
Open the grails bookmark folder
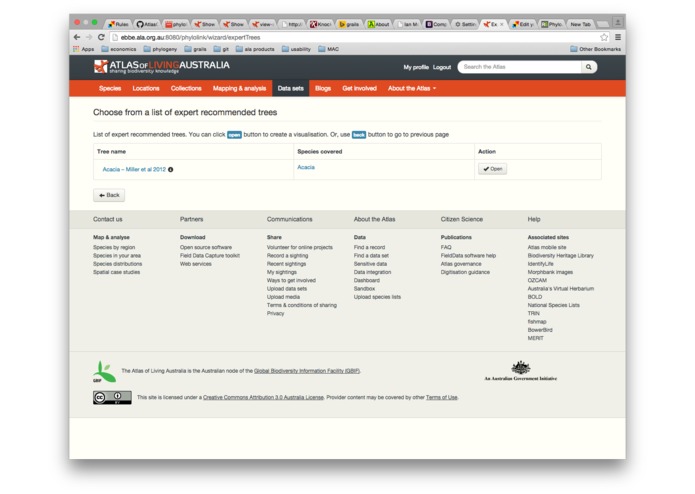tap(195, 49)
